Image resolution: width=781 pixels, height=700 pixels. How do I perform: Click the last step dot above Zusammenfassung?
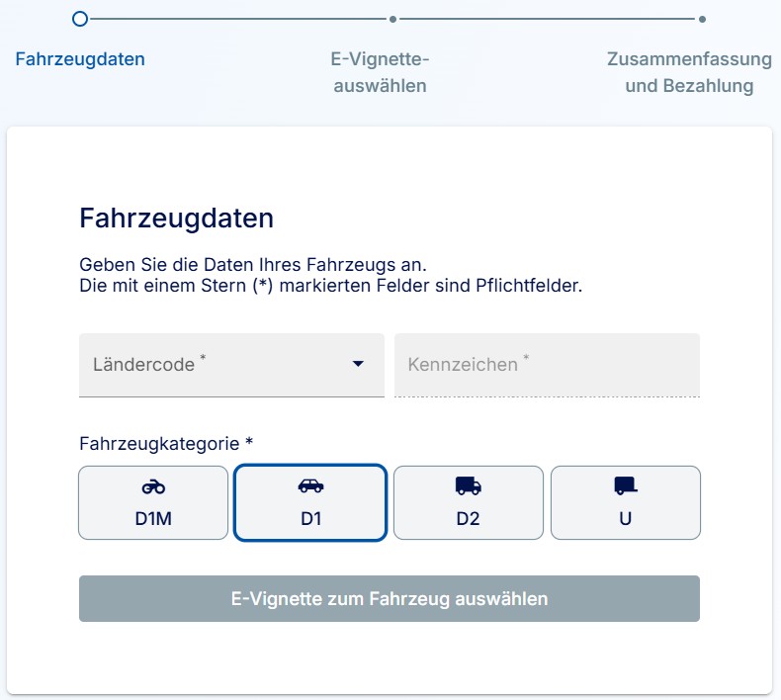pos(702,20)
